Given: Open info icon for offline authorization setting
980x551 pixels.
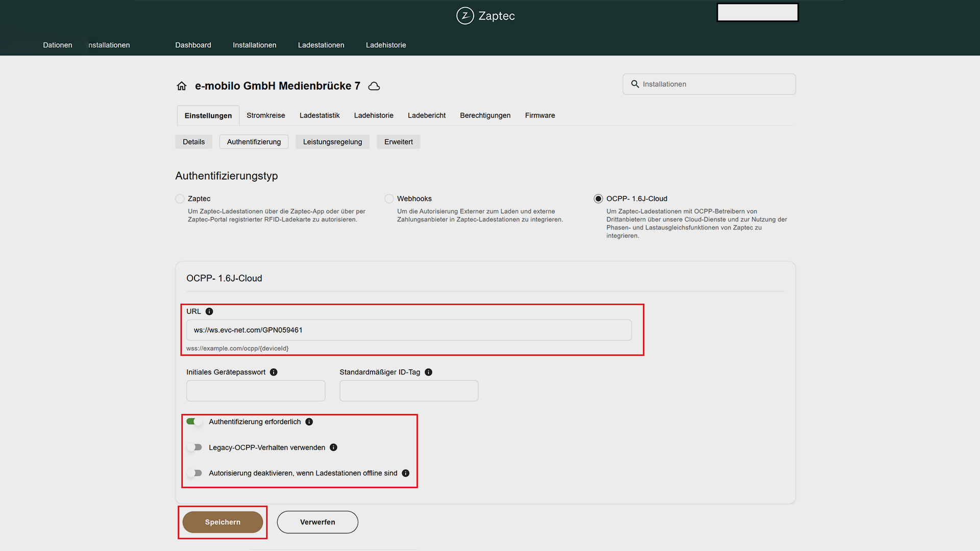Looking at the screenshot, I should [x=406, y=473].
